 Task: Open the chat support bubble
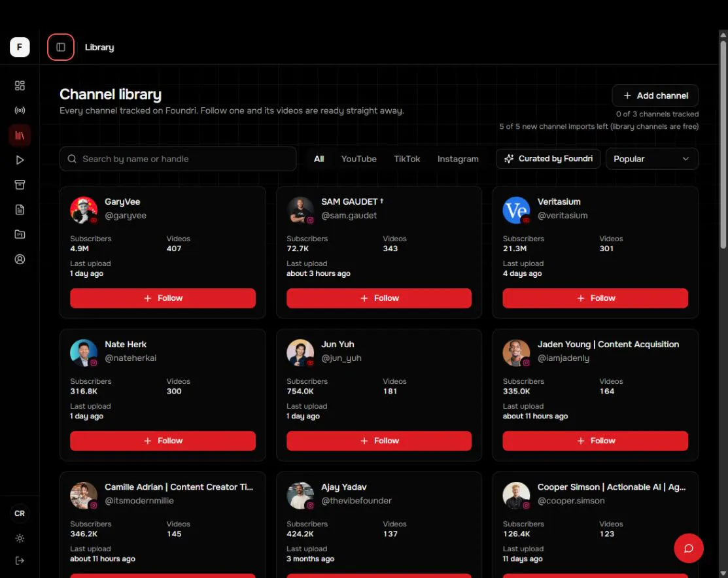tap(689, 549)
